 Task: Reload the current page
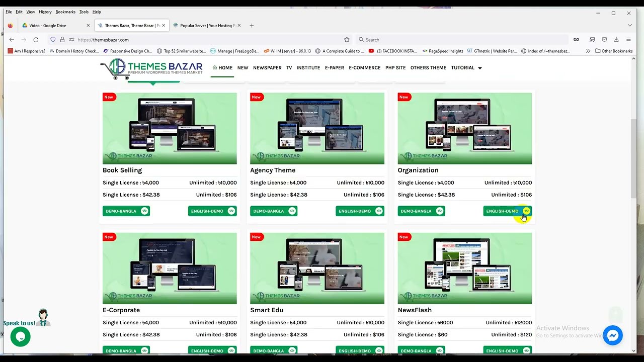[x=36, y=40]
